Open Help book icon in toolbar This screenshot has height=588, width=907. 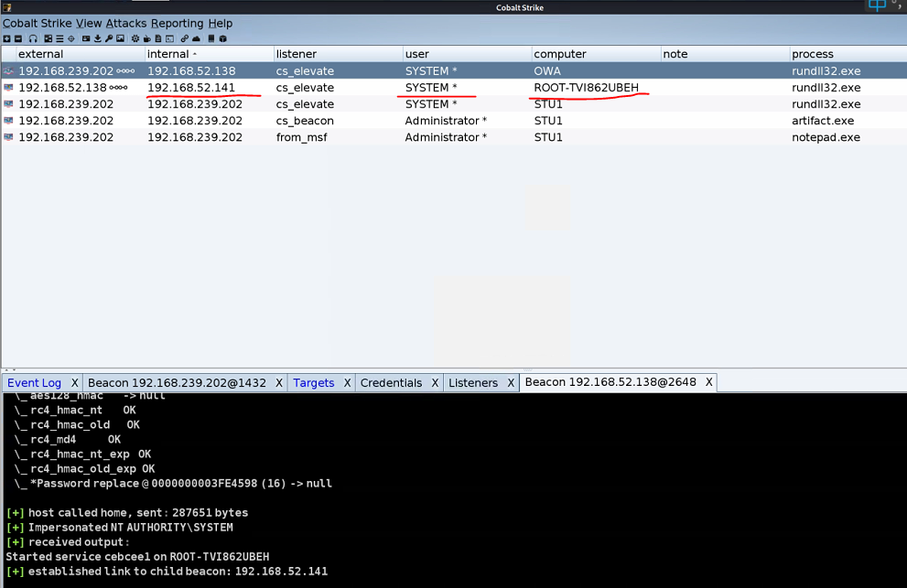pyautogui.click(x=211, y=38)
